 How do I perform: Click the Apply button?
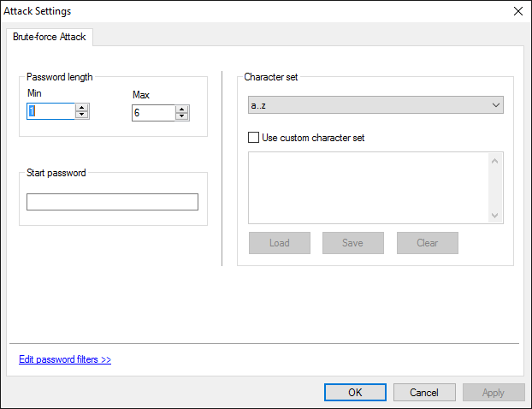coord(494,393)
